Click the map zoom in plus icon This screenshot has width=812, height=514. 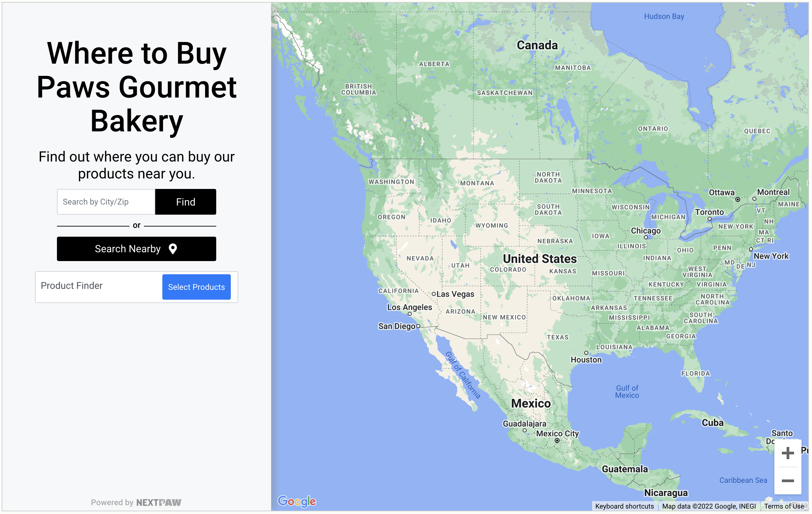(x=788, y=453)
